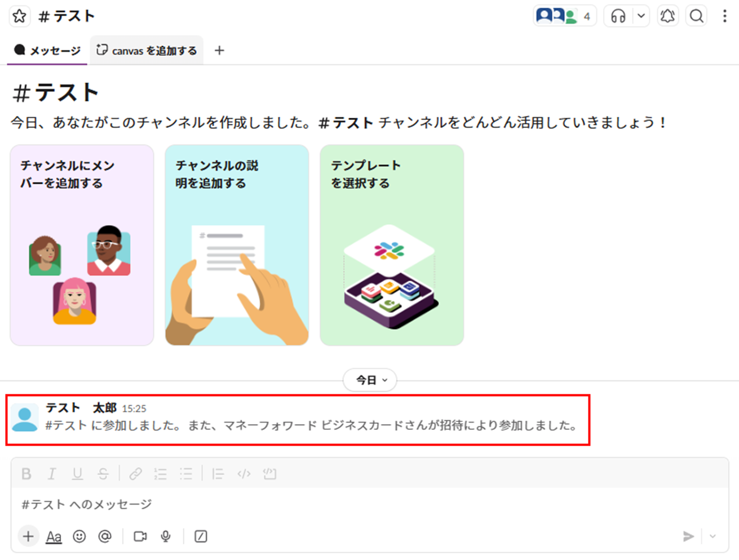Image resolution: width=739 pixels, height=560 pixels.
Task: Toggle italic formatting in composer
Action: click(x=52, y=474)
